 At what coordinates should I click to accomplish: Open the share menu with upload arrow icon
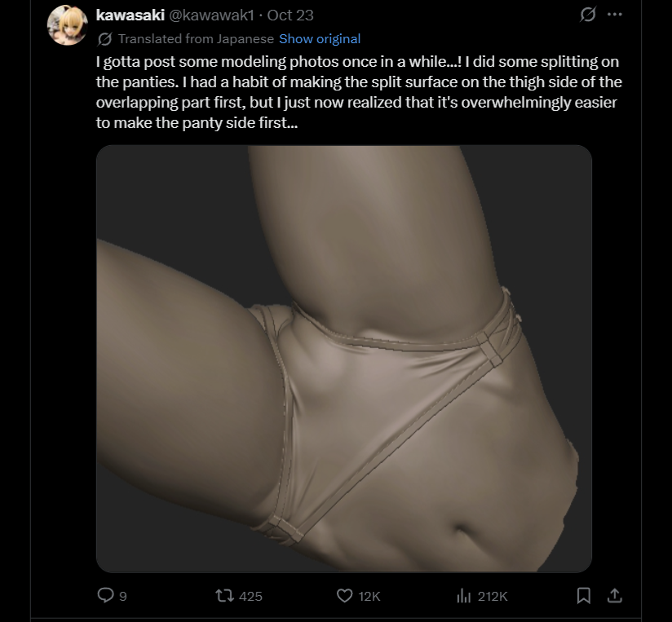point(615,595)
